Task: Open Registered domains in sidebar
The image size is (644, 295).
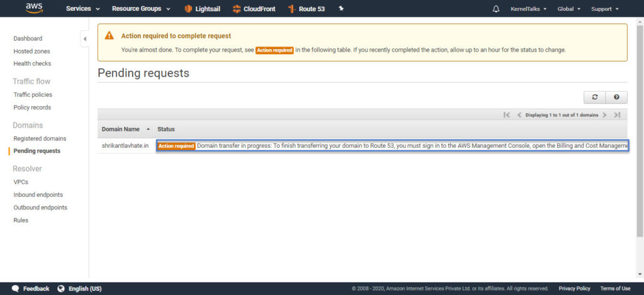Action: (x=40, y=138)
